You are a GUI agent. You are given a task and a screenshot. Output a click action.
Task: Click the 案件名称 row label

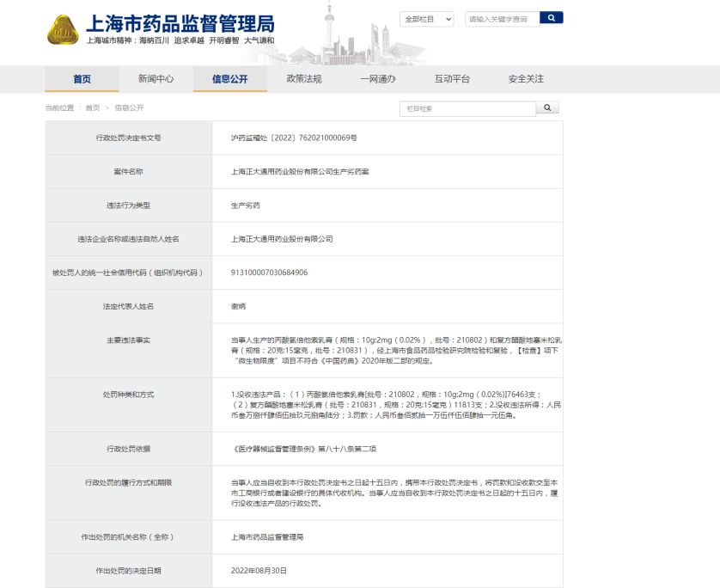point(129,172)
